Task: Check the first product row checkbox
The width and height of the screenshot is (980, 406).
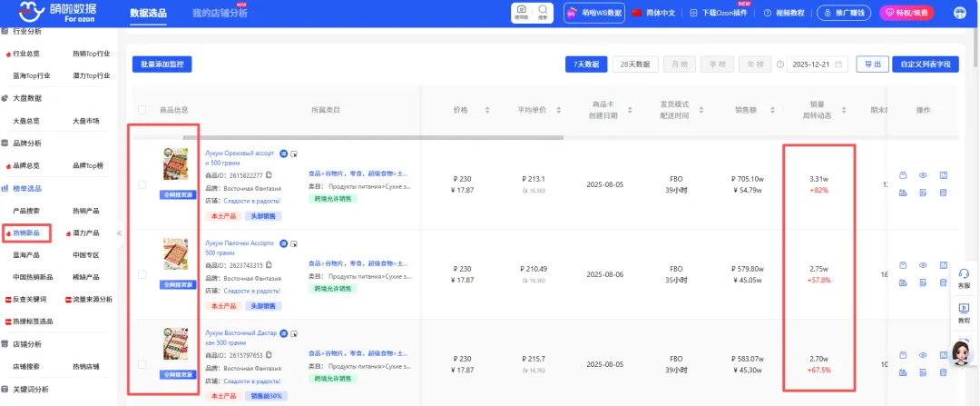Action: click(142, 184)
